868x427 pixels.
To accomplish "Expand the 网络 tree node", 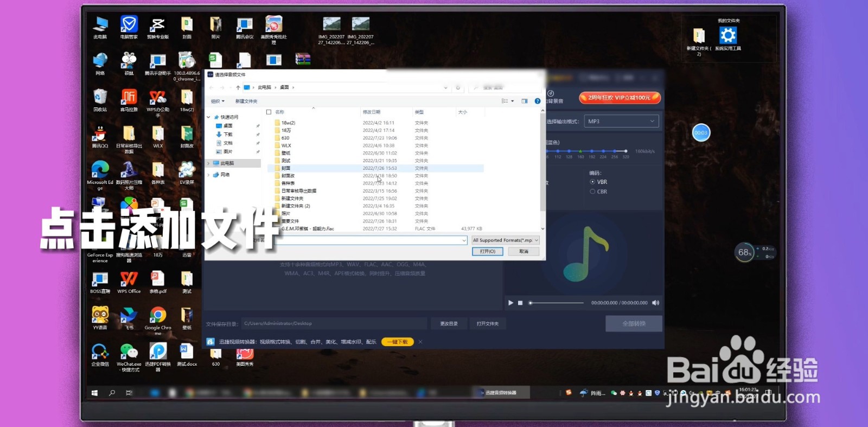I will [208, 175].
